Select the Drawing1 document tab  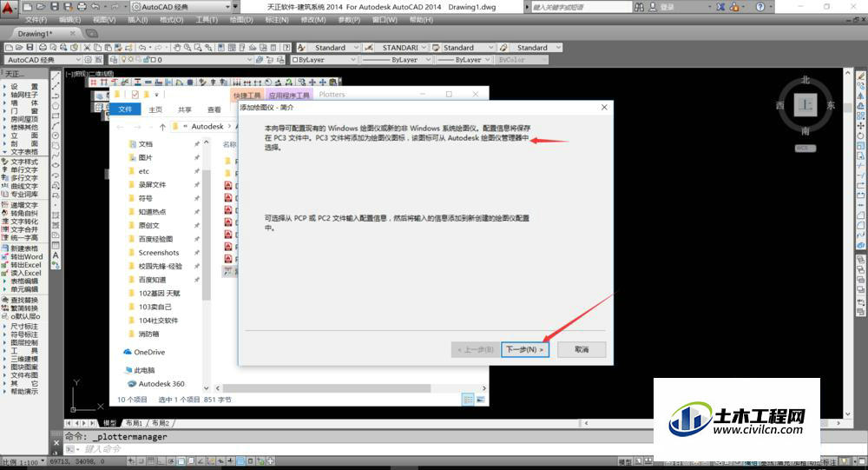pos(35,34)
